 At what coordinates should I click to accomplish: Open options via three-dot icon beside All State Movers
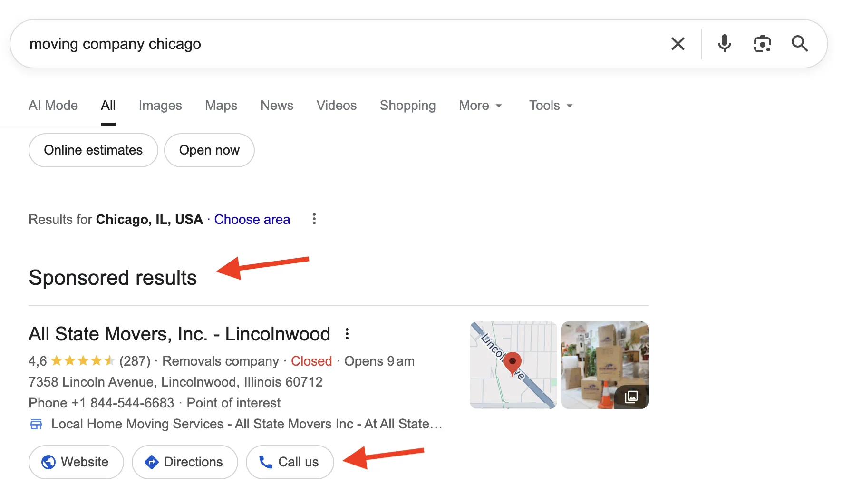[x=347, y=334]
